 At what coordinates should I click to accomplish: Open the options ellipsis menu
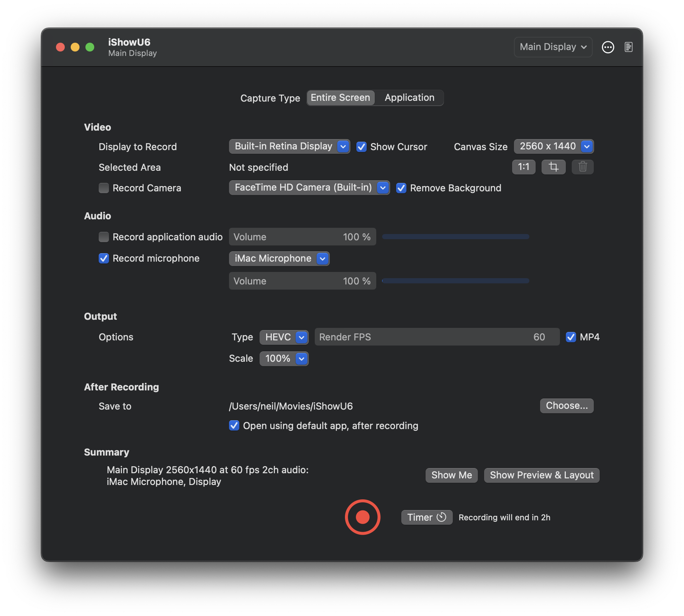point(608,47)
